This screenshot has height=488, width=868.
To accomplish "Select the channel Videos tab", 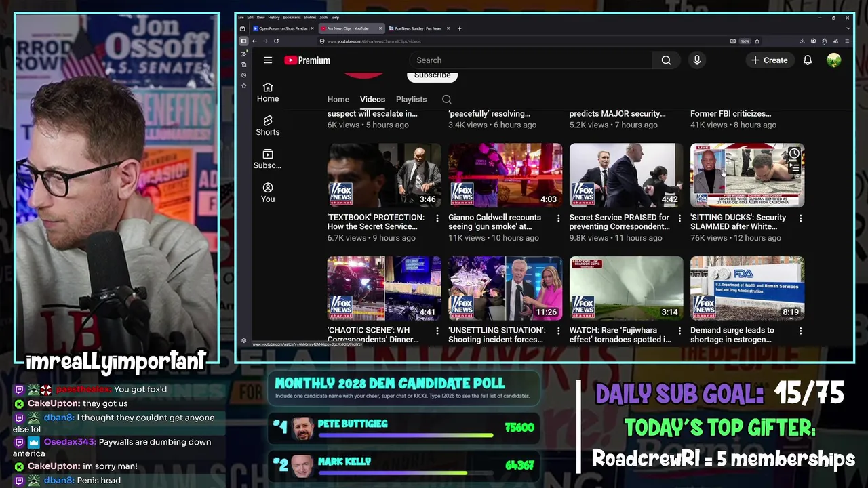I will [372, 99].
